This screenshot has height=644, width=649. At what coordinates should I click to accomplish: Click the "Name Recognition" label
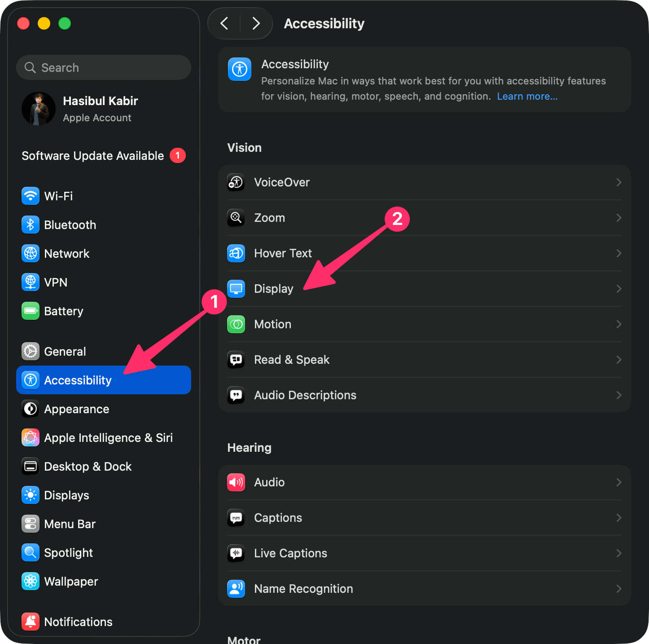tap(303, 589)
